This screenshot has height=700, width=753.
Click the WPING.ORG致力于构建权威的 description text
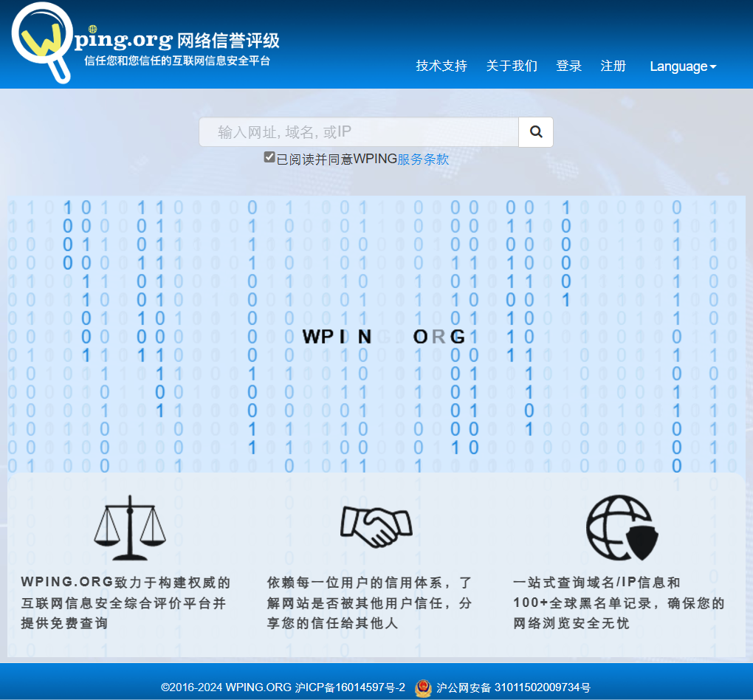coord(125,603)
